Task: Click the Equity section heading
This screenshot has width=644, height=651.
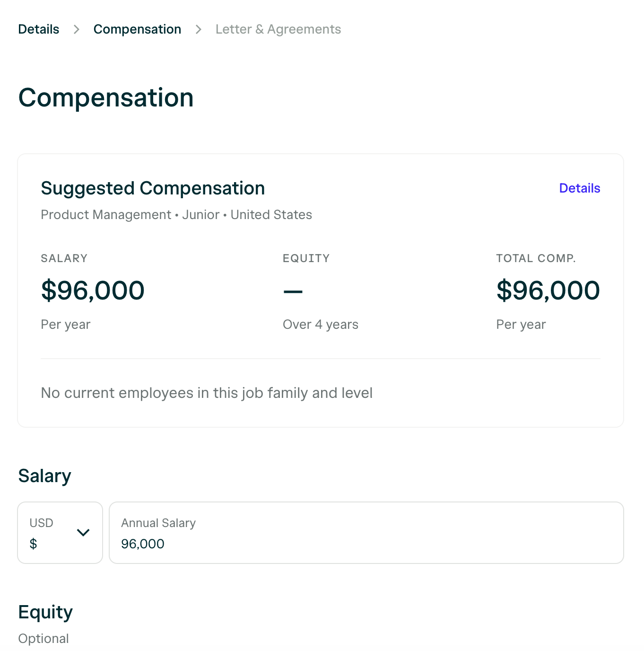Action: pos(45,612)
